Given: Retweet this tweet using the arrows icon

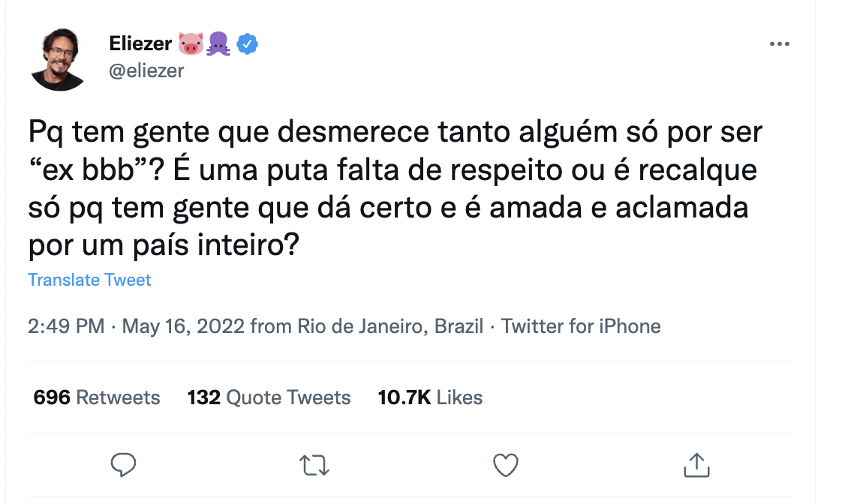Looking at the screenshot, I should [x=314, y=465].
